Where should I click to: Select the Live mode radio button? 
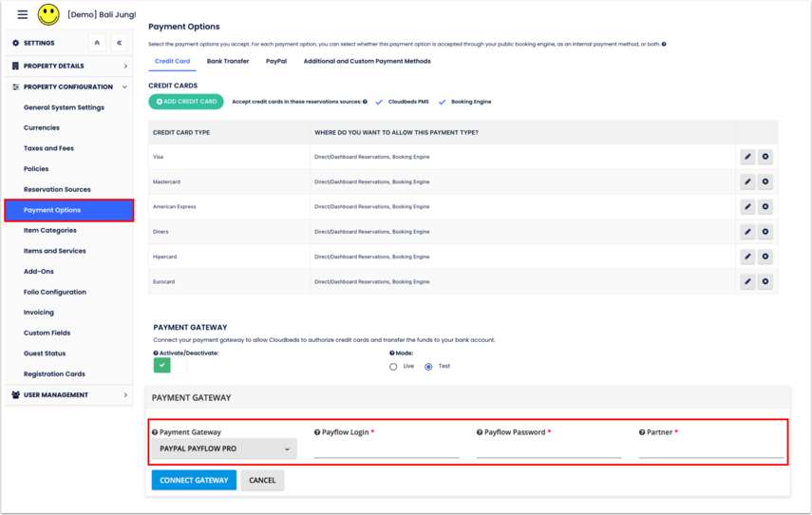coord(393,367)
